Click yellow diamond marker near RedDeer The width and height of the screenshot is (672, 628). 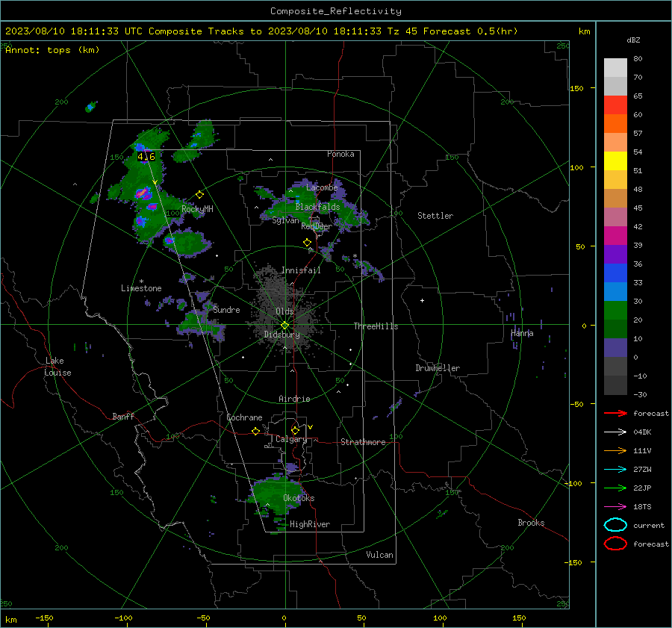307,242
